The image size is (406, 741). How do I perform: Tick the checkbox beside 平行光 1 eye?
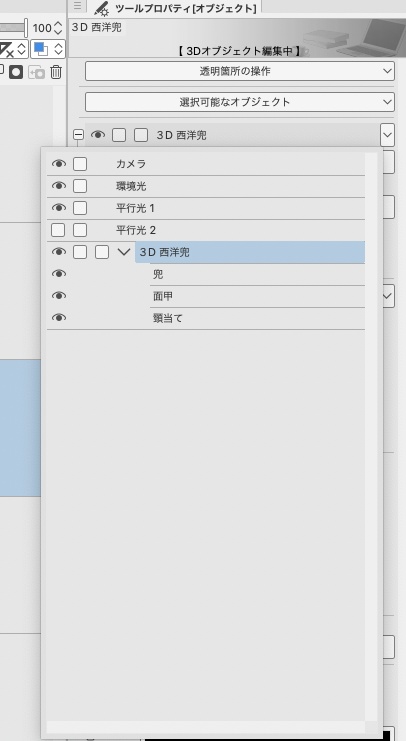coord(80,208)
